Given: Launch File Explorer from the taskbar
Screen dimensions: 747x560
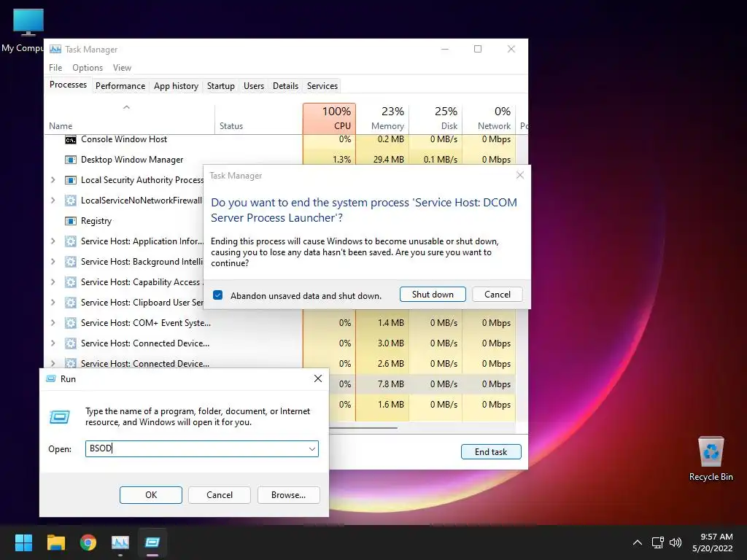Looking at the screenshot, I should coord(55,542).
